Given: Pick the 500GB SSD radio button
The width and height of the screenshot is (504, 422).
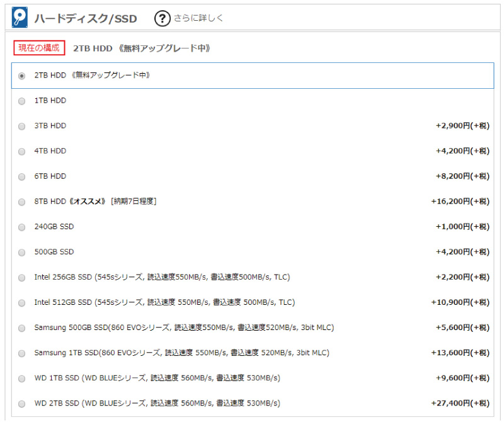Looking at the screenshot, I should pos(21,253).
